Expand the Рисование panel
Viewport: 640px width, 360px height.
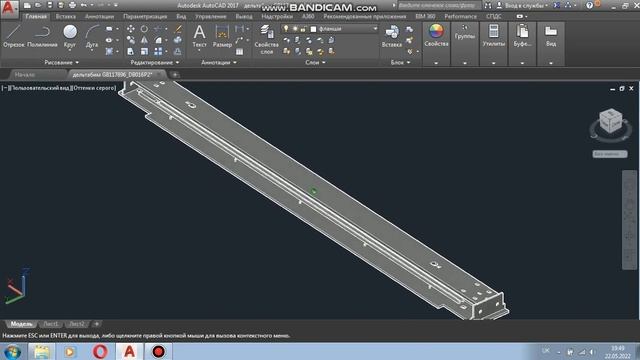click(x=62, y=62)
